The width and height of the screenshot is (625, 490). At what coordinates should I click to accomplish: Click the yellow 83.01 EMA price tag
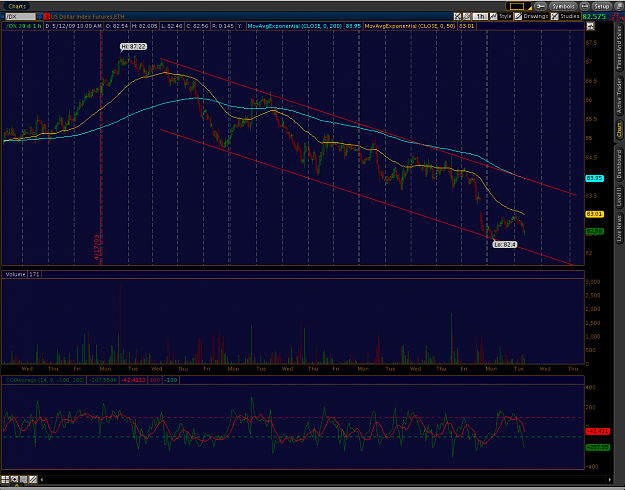coord(594,214)
